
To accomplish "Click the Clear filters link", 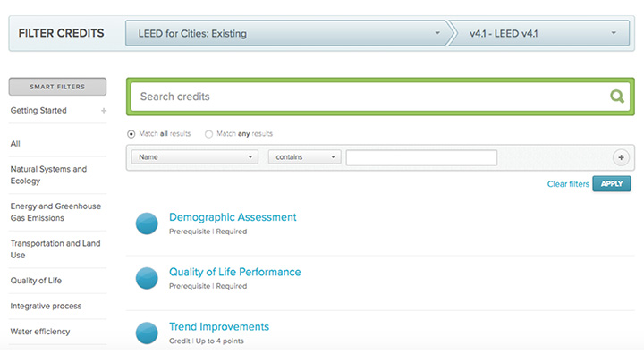I will 568,184.
